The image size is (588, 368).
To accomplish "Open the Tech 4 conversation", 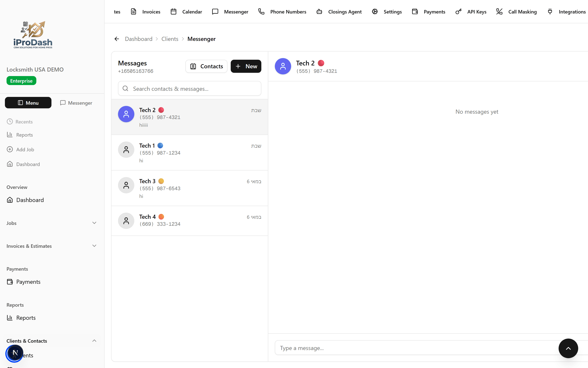I will 189,221.
